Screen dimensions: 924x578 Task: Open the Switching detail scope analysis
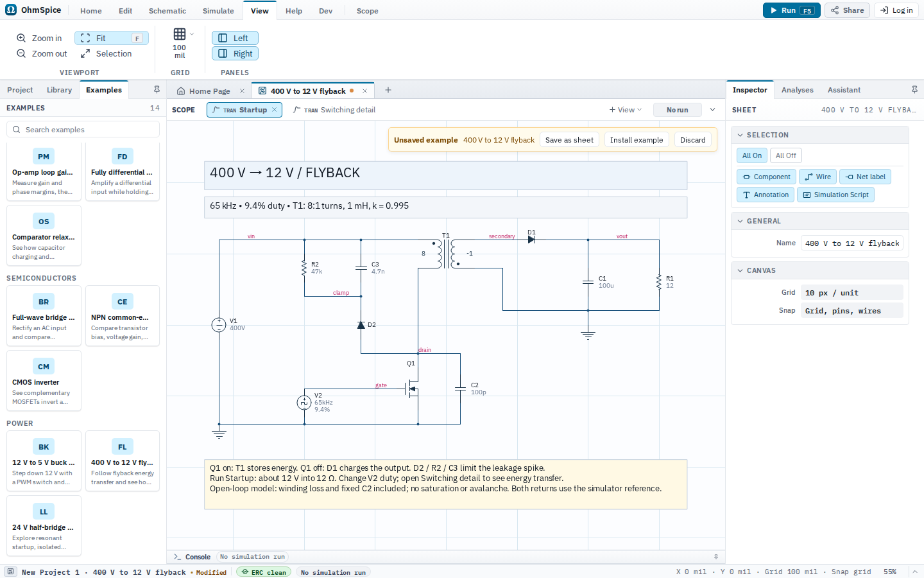(x=334, y=110)
